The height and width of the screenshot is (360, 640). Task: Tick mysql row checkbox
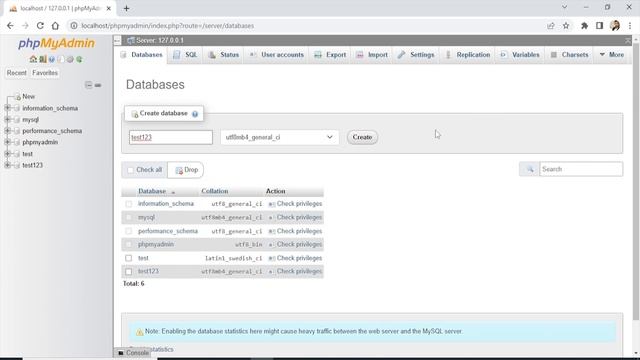129,217
